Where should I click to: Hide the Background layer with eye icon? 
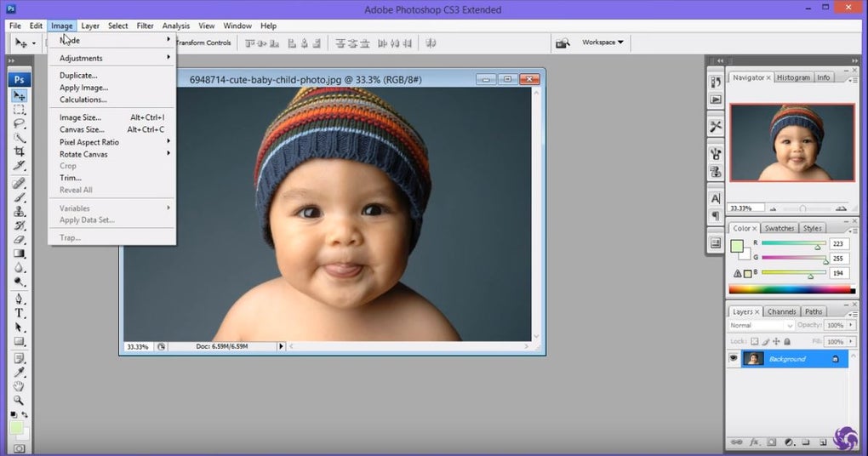click(734, 359)
